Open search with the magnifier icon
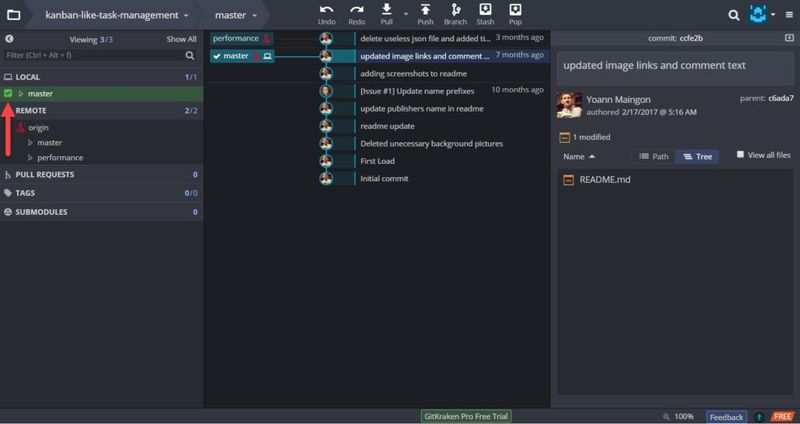 734,15
